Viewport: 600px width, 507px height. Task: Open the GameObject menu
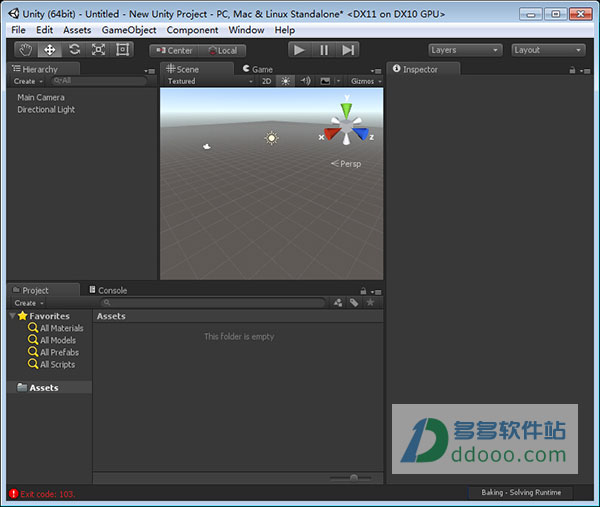(x=129, y=30)
